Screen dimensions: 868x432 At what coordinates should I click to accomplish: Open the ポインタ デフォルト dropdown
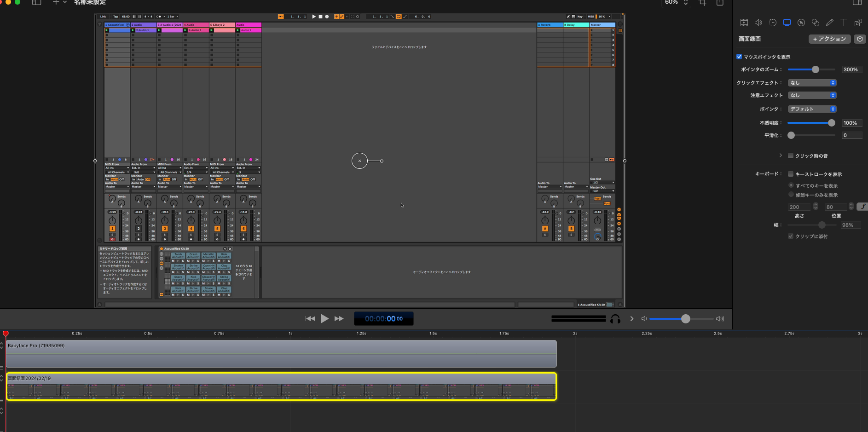812,109
